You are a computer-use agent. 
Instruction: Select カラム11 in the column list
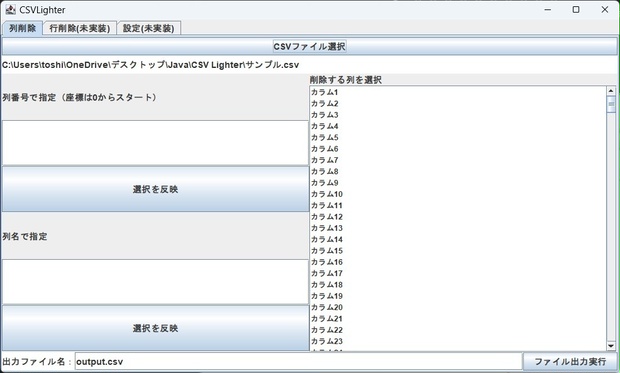(x=458, y=205)
